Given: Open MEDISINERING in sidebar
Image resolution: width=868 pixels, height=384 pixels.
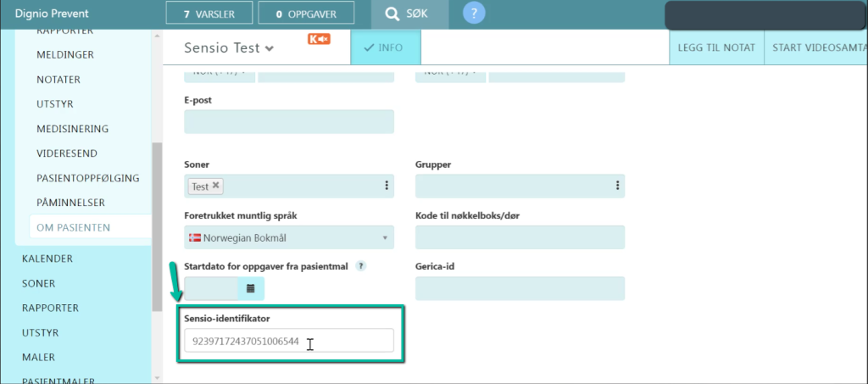Looking at the screenshot, I should (73, 129).
